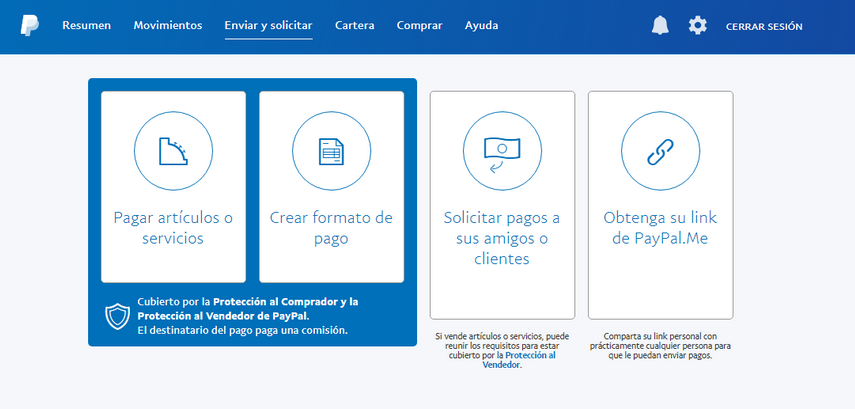
Task: Click the text about the recipient paying a fee
Action: [243, 330]
